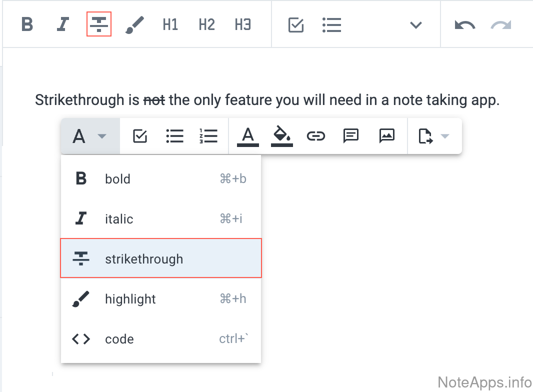533x392 pixels.
Task: Apply H2 heading style
Action: [x=206, y=24]
